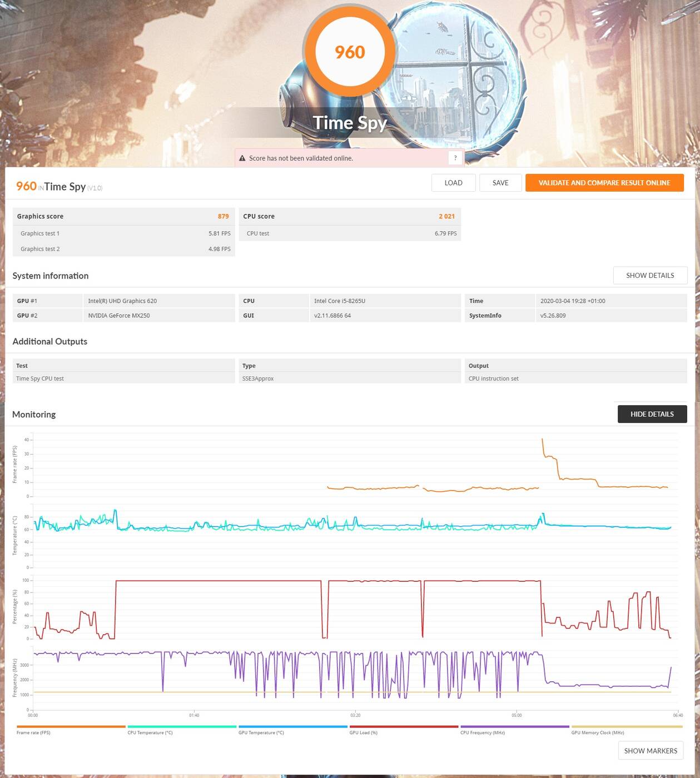The height and width of the screenshot is (778, 700).
Task: Click Validate and Compare Result Online
Action: [x=604, y=183]
